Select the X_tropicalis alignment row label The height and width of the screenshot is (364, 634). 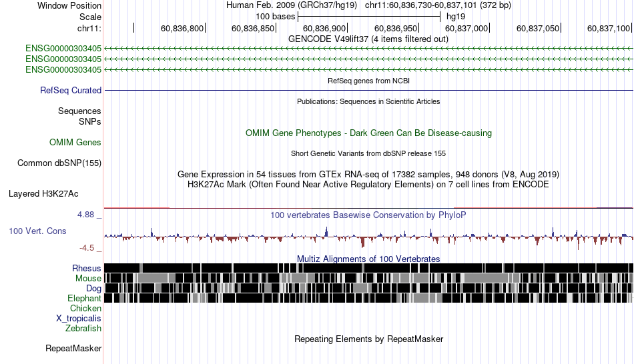coord(79,319)
